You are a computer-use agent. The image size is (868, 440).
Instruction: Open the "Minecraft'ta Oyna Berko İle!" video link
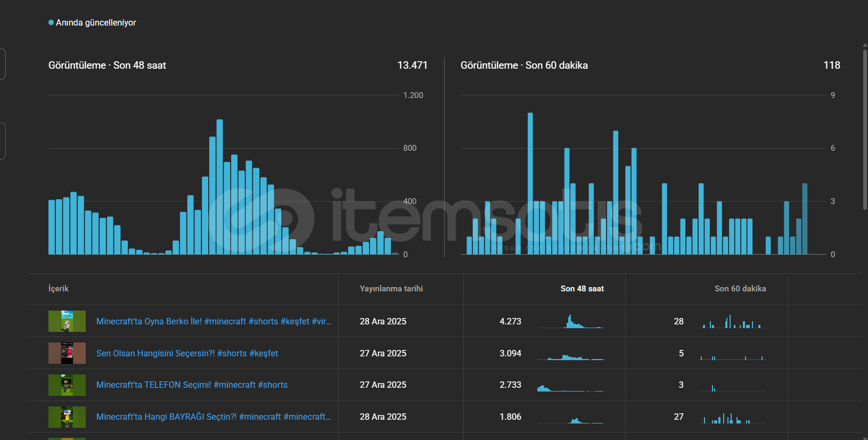214,321
